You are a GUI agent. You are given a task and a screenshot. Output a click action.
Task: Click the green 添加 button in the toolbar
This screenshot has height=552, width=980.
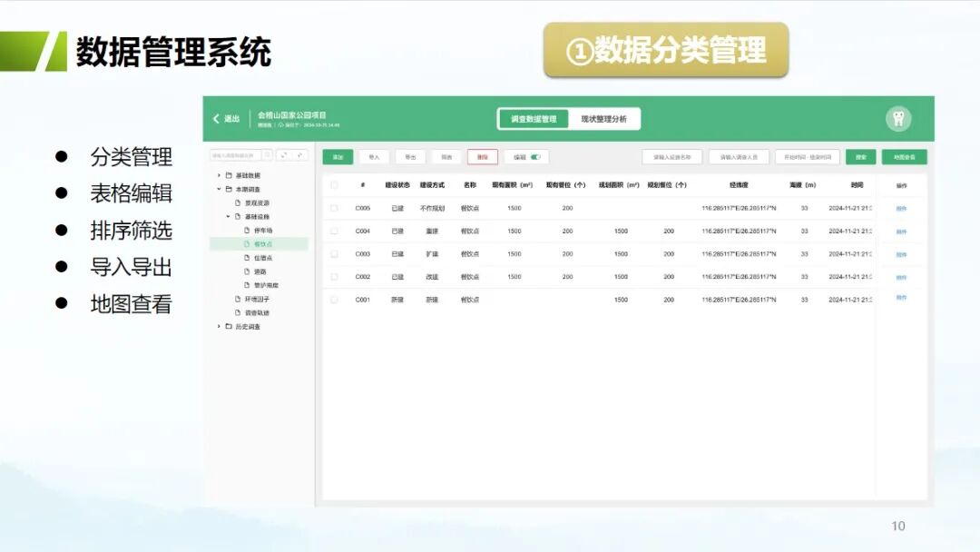coord(338,157)
